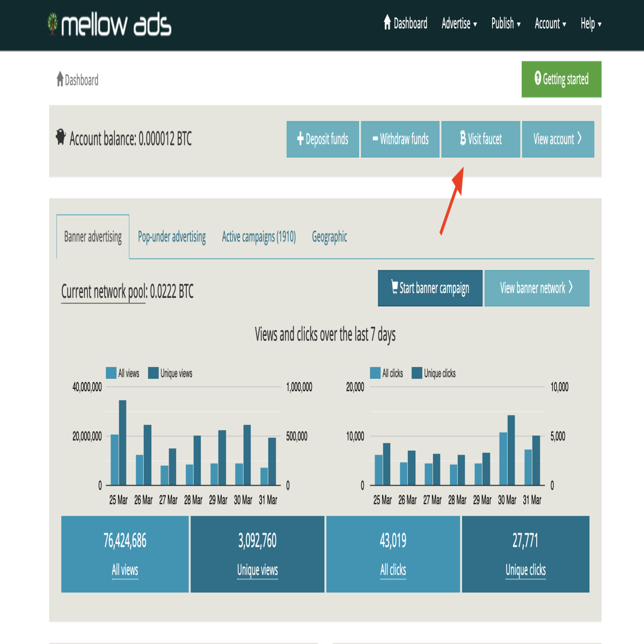Toggle the All views legend swatch
Viewport: 644px width, 644px height.
(x=111, y=373)
